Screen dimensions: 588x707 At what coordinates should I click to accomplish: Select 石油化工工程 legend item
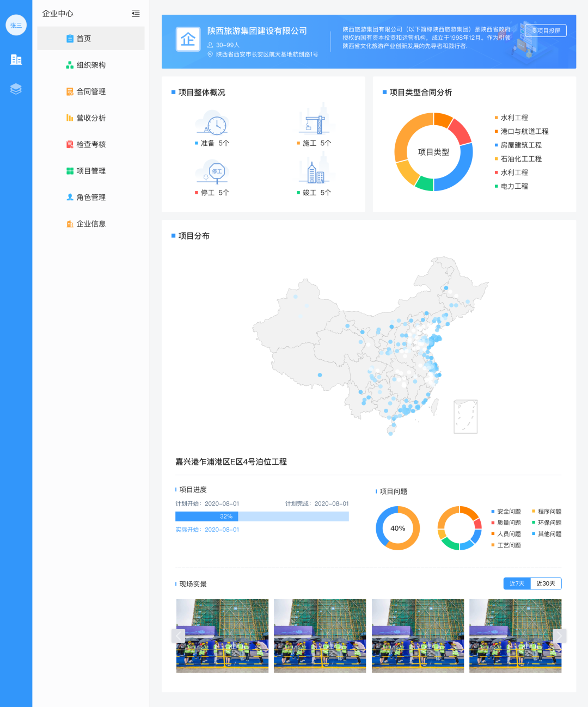[518, 158]
